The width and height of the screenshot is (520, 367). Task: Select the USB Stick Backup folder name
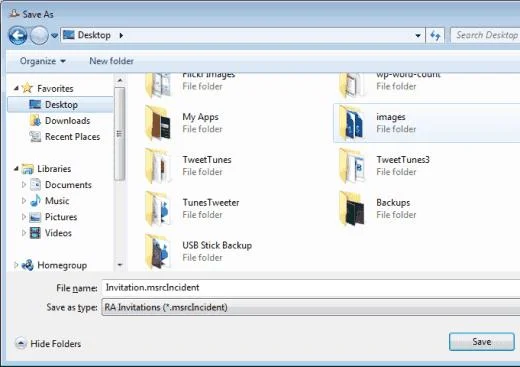[x=217, y=245]
